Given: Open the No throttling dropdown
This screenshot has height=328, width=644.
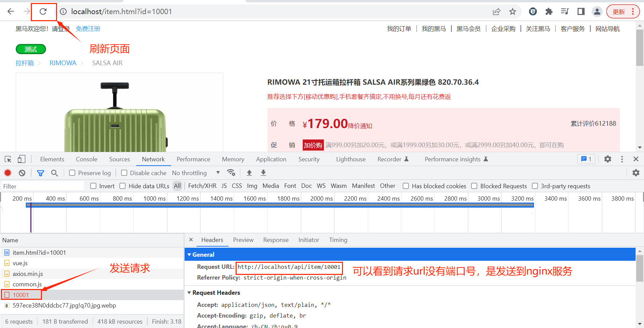Looking at the screenshot, I should point(196,173).
